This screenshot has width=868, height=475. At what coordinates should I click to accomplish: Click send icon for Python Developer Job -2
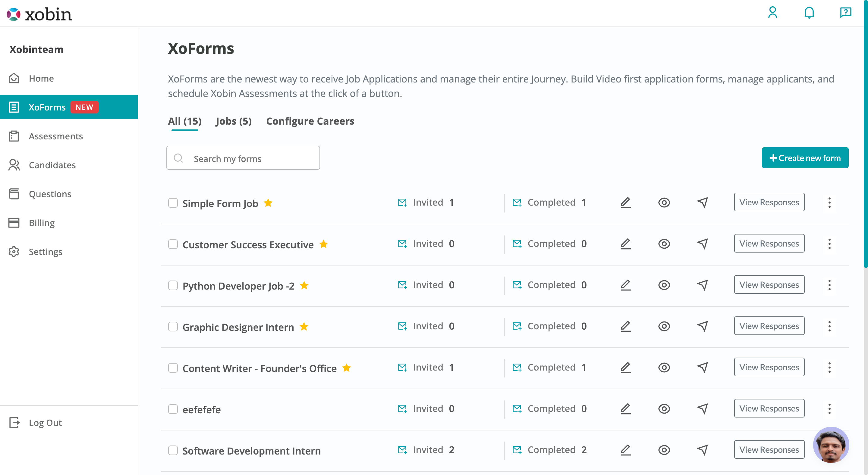(702, 285)
